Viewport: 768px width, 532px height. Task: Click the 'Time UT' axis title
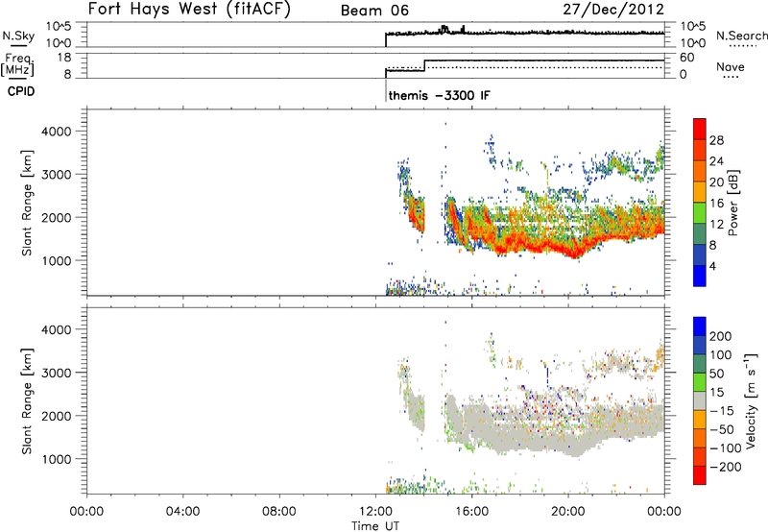pyautogui.click(x=375, y=526)
